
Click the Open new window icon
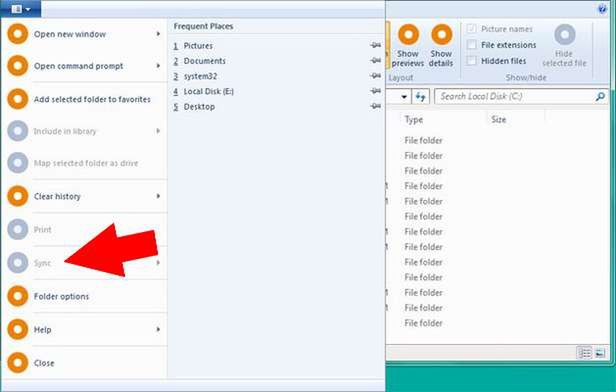click(x=18, y=34)
